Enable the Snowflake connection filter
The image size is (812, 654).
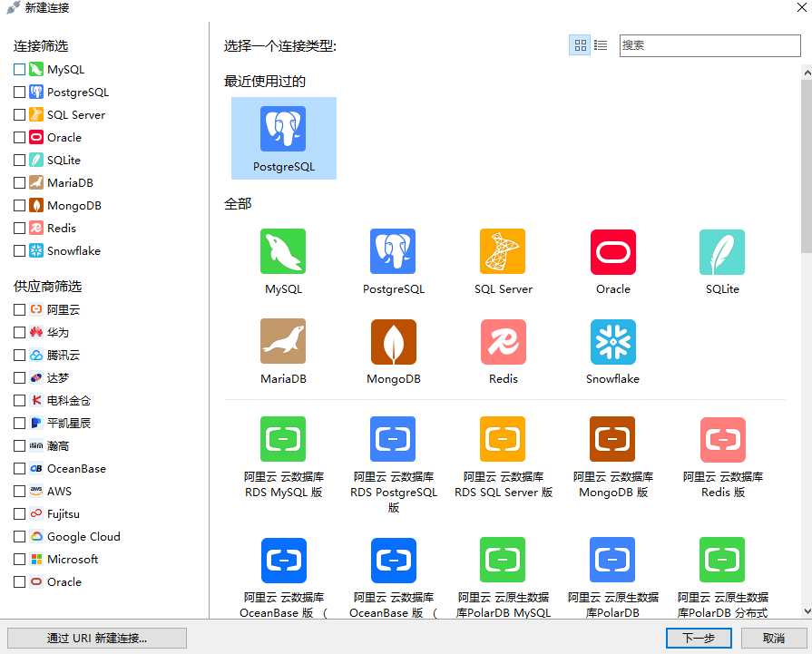20,250
